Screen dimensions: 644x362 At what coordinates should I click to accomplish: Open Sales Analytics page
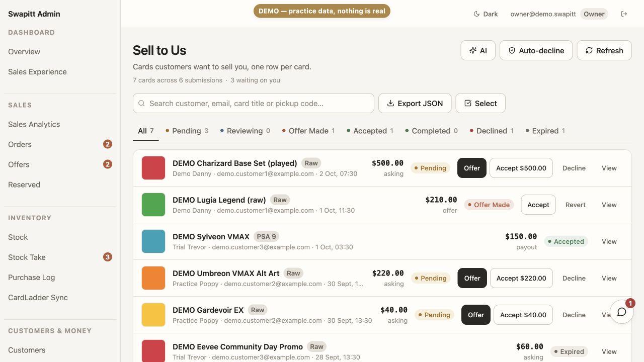click(60, 124)
